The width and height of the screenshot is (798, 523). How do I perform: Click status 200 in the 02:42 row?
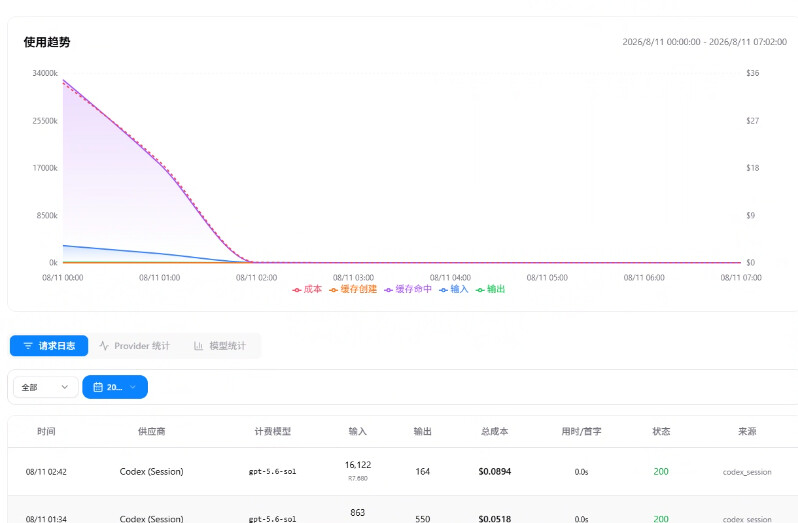tap(661, 472)
